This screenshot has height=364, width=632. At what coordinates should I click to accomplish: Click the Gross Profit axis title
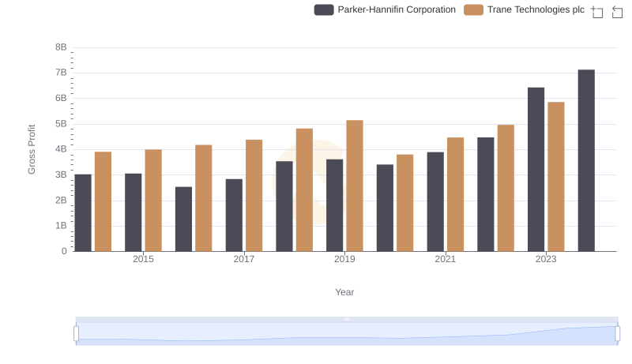click(32, 149)
